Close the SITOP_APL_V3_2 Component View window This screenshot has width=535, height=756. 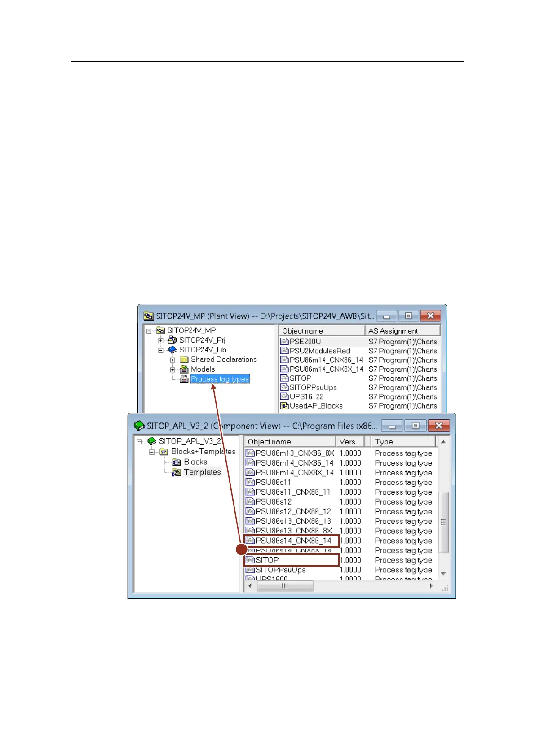click(439, 425)
